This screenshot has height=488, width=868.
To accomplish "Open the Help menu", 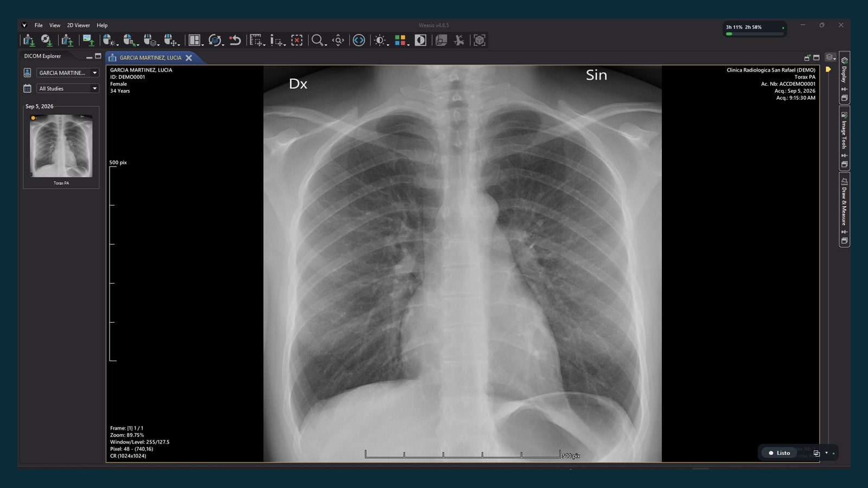I will [102, 25].
